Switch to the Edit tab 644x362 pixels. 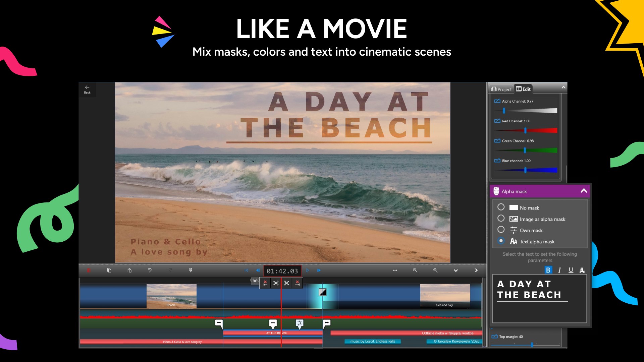point(523,89)
